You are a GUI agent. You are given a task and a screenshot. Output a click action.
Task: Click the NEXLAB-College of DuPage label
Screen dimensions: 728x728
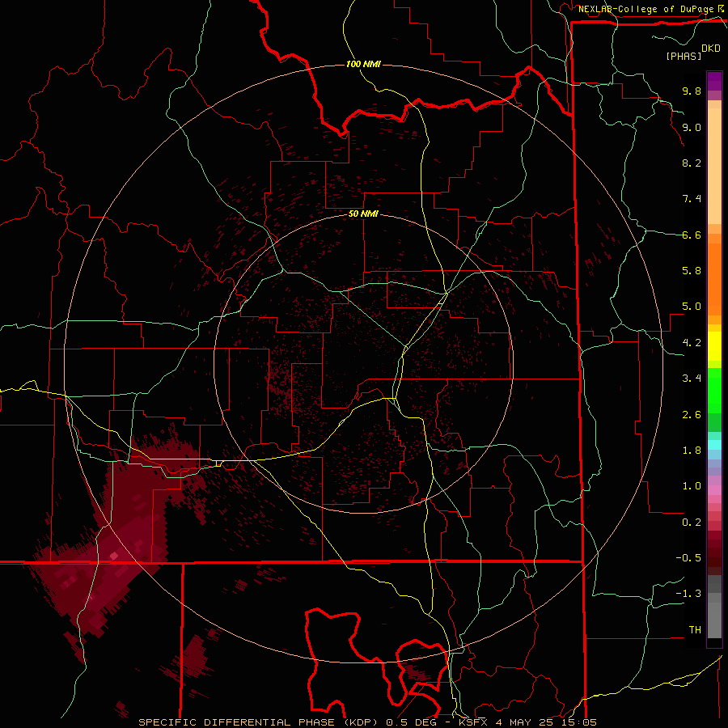click(645, 9)
